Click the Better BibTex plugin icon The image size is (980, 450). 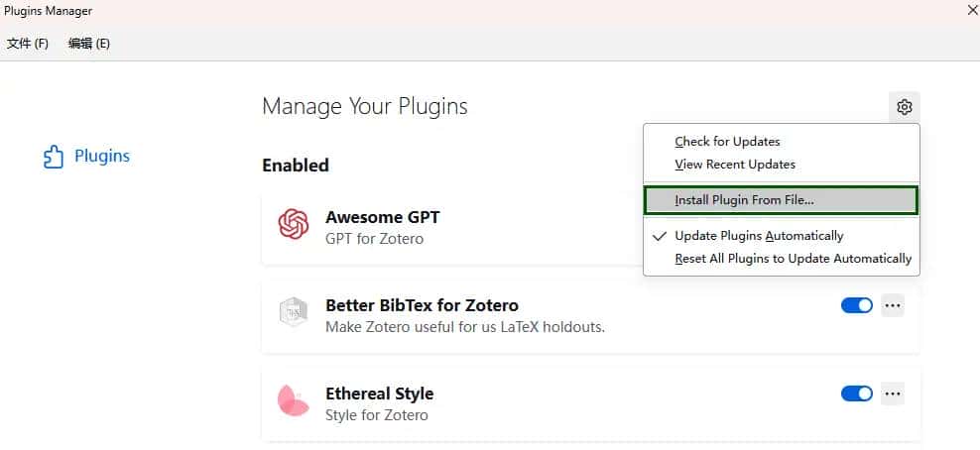pos(294,313)
